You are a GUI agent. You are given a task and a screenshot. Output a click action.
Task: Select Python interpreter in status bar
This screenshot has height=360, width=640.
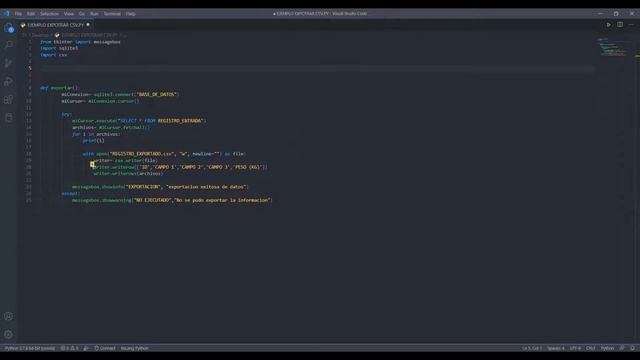coord(30,348)
